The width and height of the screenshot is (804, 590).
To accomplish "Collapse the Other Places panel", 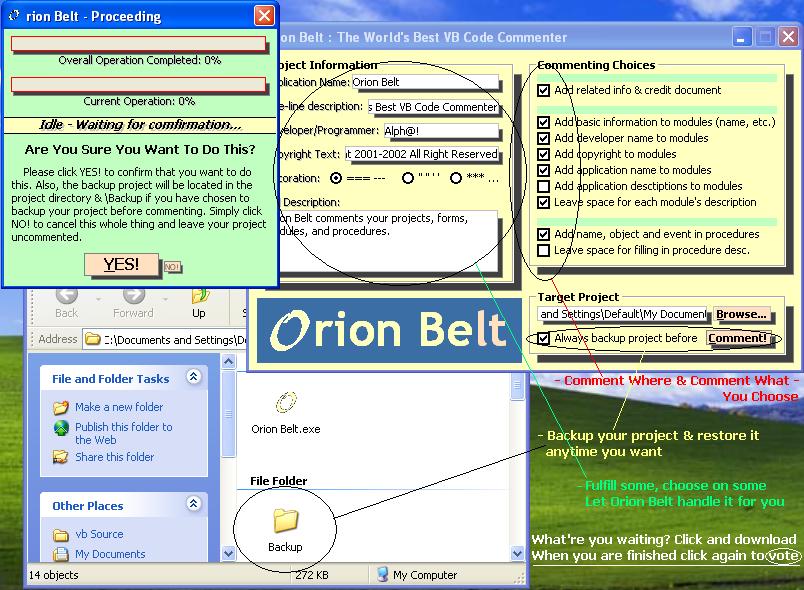I will click(x=193, y=505).
